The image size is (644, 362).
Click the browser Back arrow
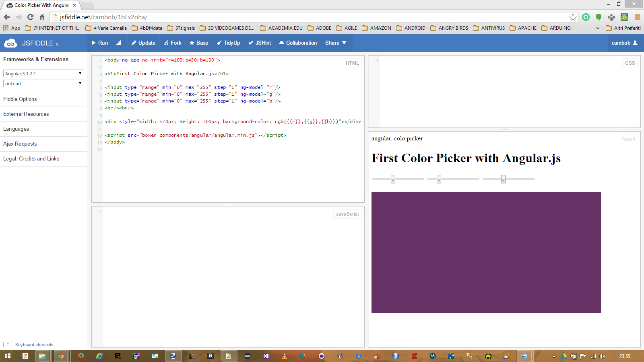click(x=7, y=17)
